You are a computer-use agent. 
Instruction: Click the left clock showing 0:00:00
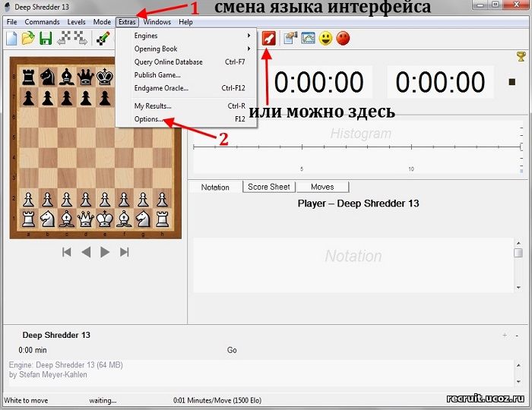click(319, 82)
